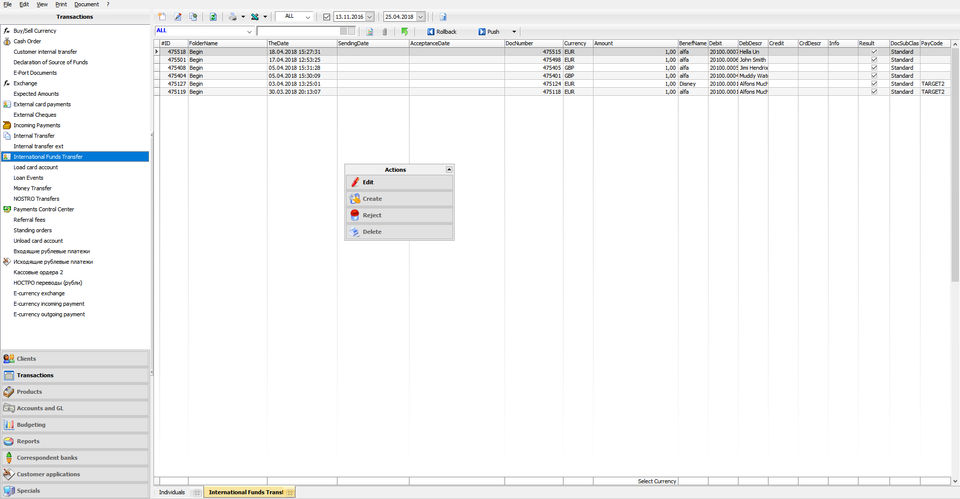
Task: Click the Rollback button
Action: pos(441,31)
